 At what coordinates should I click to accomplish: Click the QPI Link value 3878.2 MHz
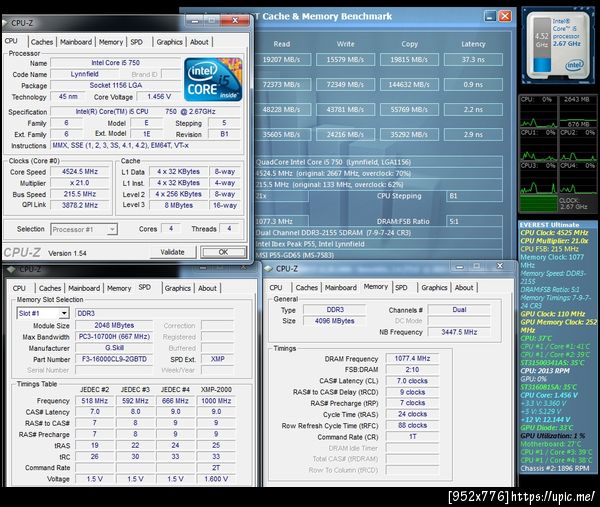pos(80,205)
